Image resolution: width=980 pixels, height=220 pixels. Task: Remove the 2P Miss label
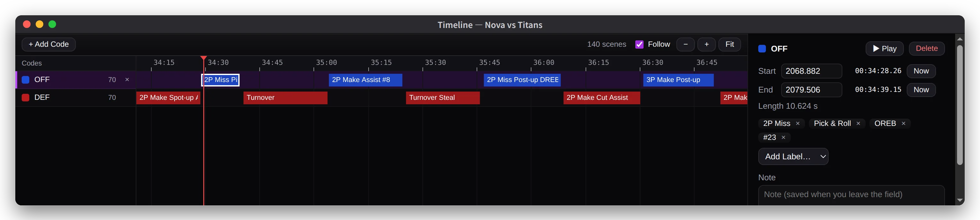pyautogui.click(x=798, y=124)
